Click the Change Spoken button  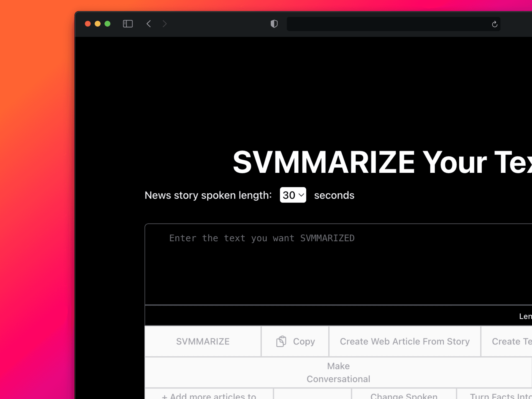click(x=404, y=394)
